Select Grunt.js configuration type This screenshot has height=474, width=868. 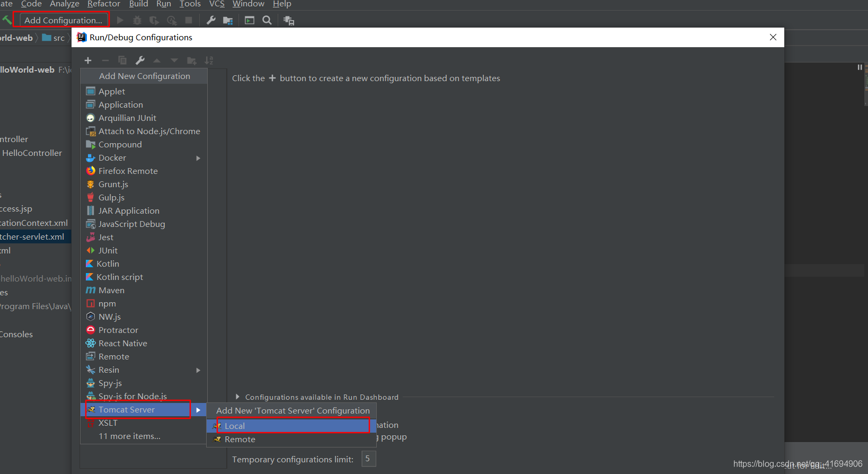pyautogui.click(x=143, y=184)
